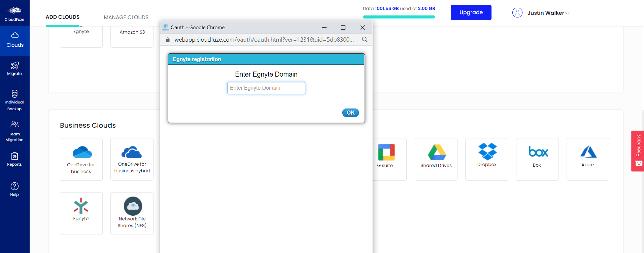Click the Business Clouds heading
The width and height of the screenshot is (644, 253).
pos(88,125)
